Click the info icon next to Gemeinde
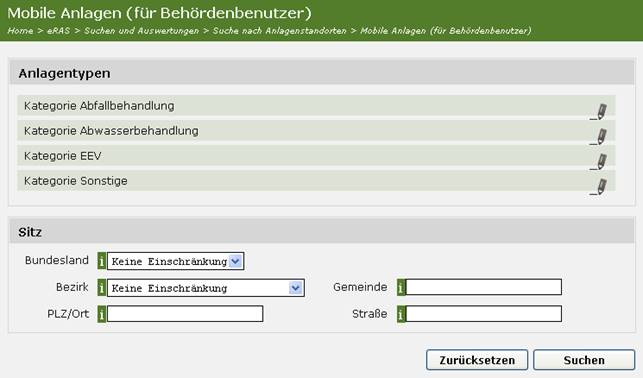Screen dimensions: 643x378 [x=401, y=287]
